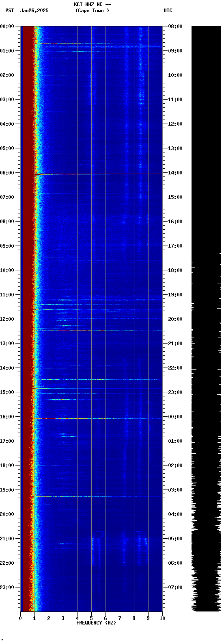Click the PST 18:00 time tick label
Image resolution: width=224 pixels, height=644 pixels.
pos(7,466)
